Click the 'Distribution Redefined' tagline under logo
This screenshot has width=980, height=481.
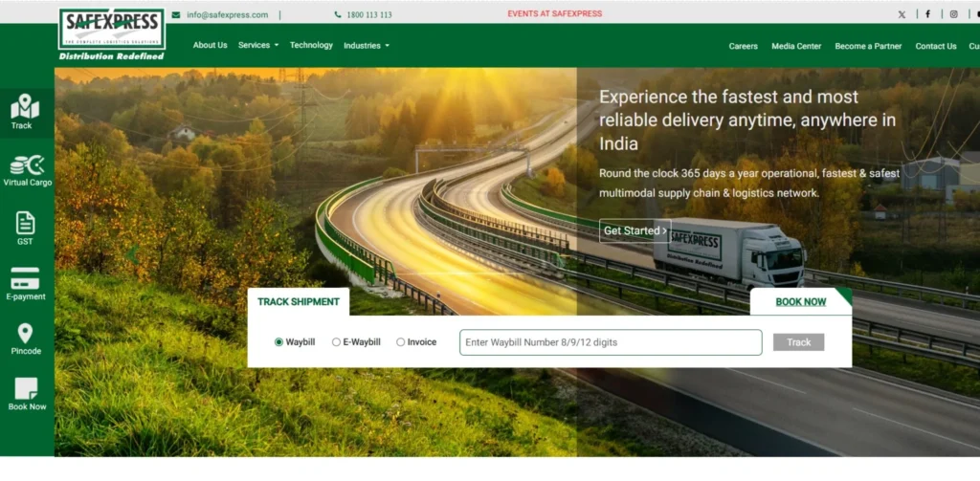click(111, 56)
